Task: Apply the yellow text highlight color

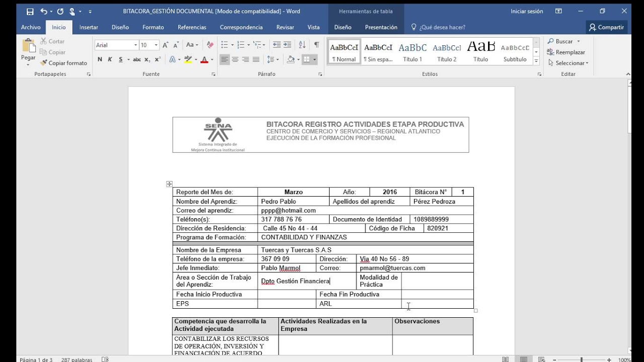Action: pyautogui.click(x=188, y=59)
